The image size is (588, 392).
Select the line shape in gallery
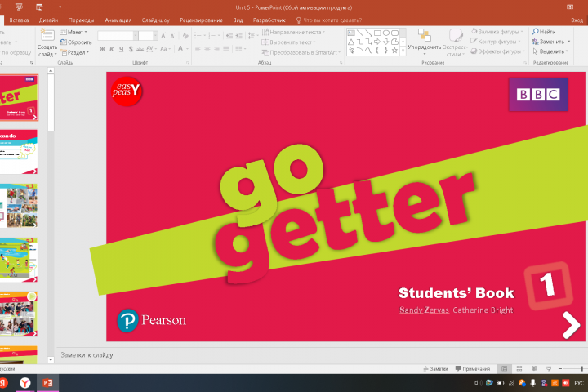(x=360, y=33)
